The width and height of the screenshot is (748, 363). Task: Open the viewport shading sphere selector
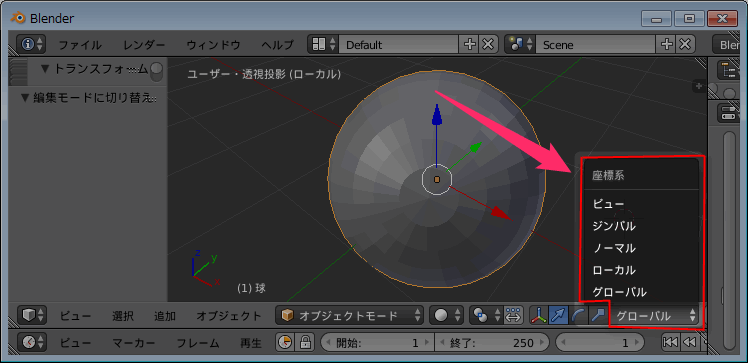pyautogui.click(x=447, y=315)
